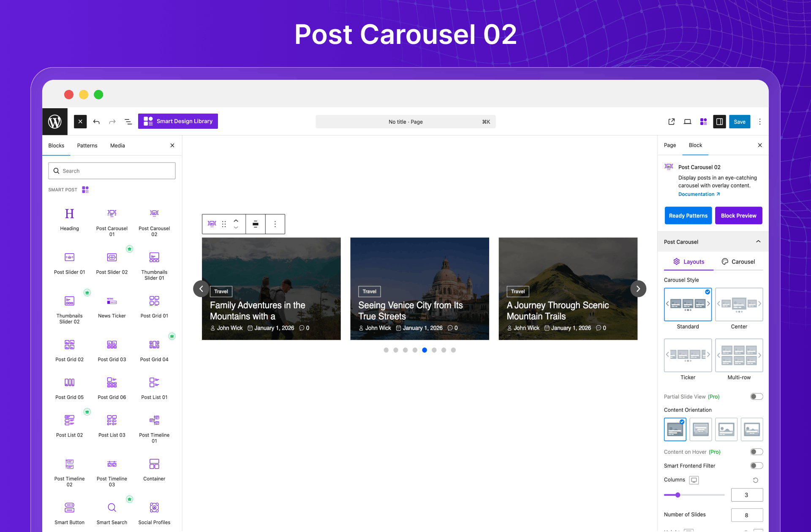The image size is (811, 532).
Task: Switch to the Patterns tab
Action: click(x=87, y=146)
